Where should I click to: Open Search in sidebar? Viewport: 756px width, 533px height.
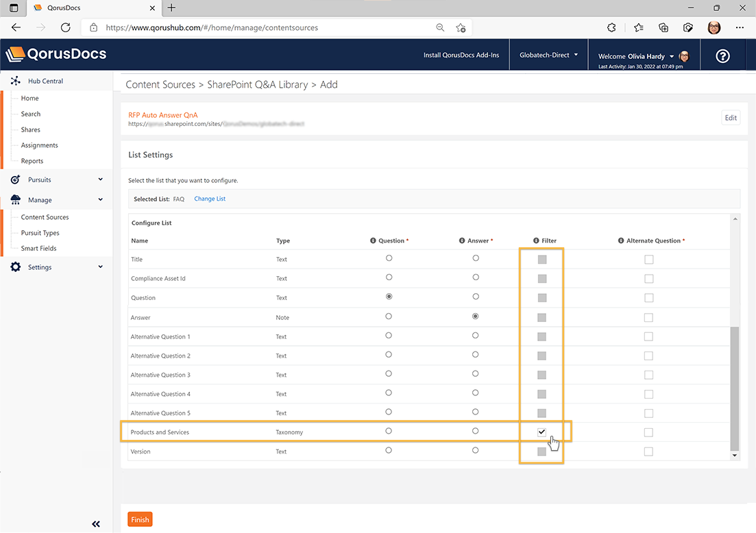click(x=31, y=114)
